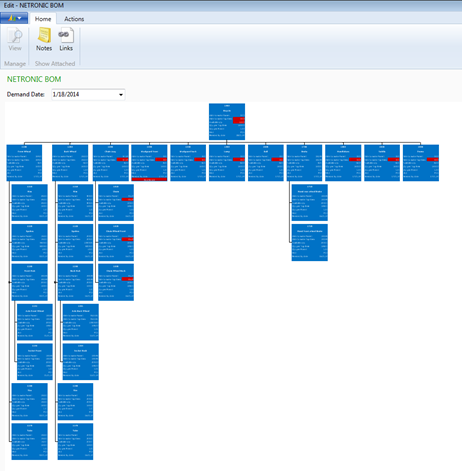Switch to the Actions ribbon tab
The height and width of the screenshot is (472, 463).
tap(74, 19)
